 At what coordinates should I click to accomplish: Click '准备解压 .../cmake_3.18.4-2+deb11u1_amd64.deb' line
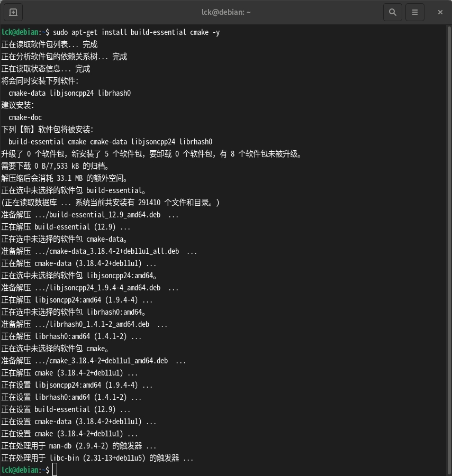(x=94, y=361)
